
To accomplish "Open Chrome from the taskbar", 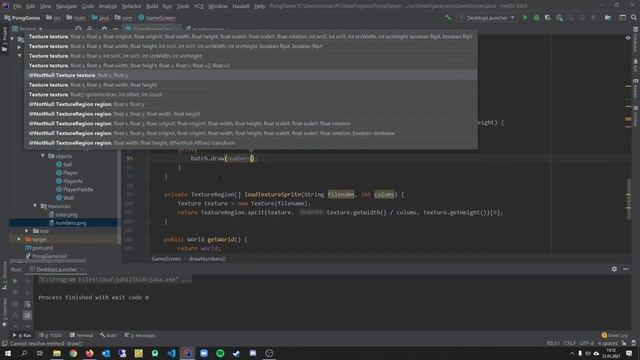I will [x=73, y=353].
